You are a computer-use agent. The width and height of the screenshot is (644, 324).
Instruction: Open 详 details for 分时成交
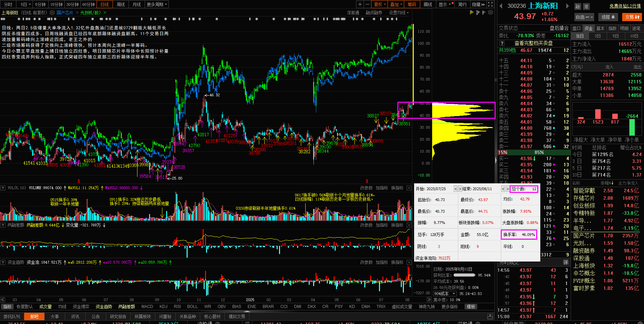(566, 262)
